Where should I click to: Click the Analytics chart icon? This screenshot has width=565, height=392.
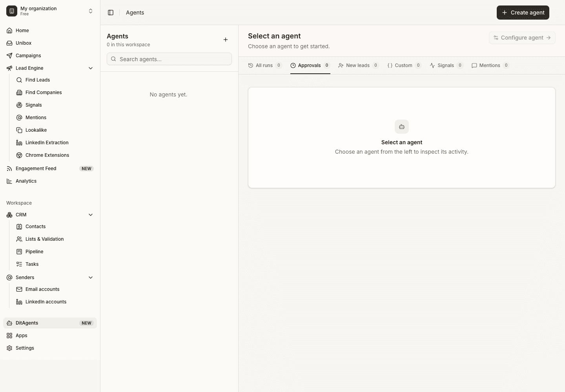[x=9, y=181]
